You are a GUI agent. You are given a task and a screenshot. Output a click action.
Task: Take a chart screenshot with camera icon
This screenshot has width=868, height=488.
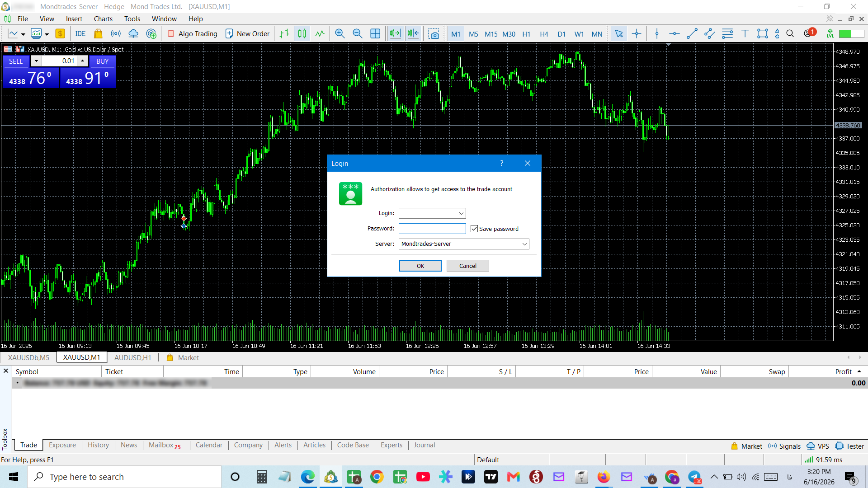point(434,34)
